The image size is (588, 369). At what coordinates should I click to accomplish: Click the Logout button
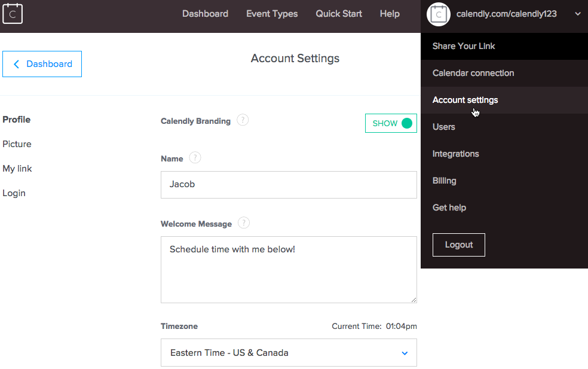click(458, 245)
